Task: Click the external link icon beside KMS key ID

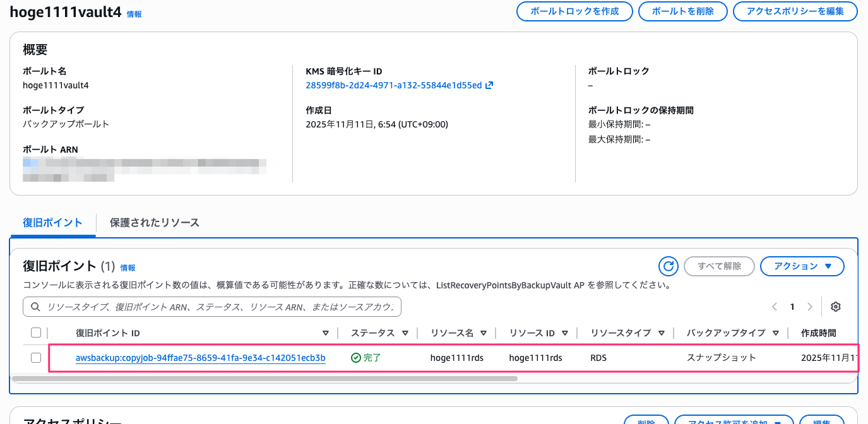Action: coord(489,85)
